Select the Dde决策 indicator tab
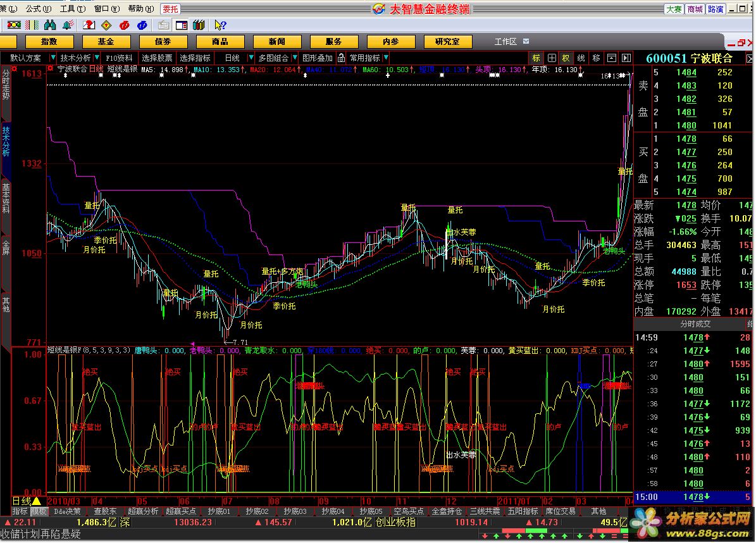This screenshot has width=756, height=543. (x=67, y=511)
